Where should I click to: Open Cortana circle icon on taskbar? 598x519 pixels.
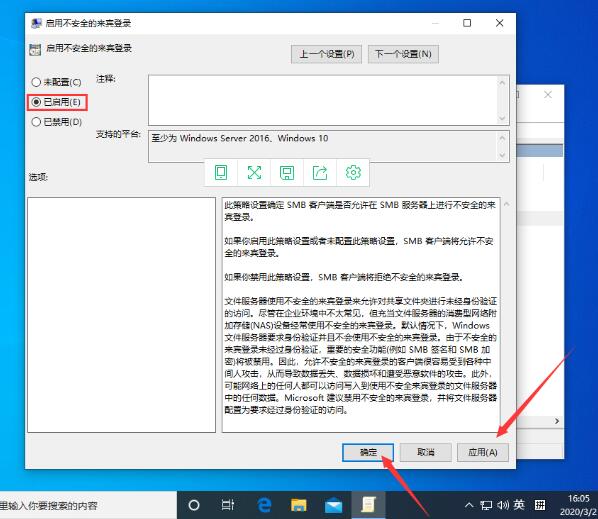click(194, 505)
